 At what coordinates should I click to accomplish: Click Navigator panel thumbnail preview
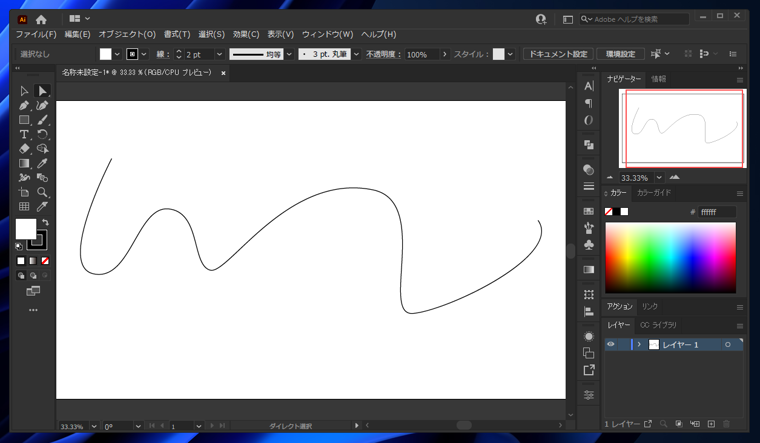point(682,128)
